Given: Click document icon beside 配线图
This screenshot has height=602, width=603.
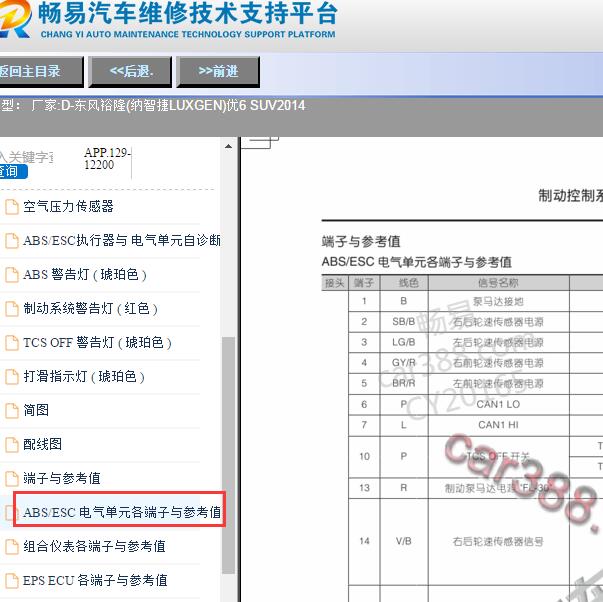Looking at the screenshot, I should pos(12,444).
